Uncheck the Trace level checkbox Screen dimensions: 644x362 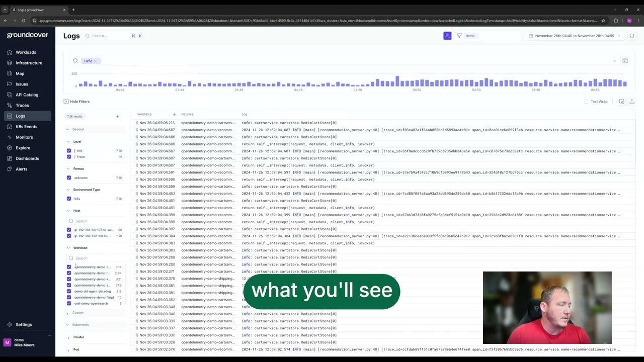pos(69,157)
